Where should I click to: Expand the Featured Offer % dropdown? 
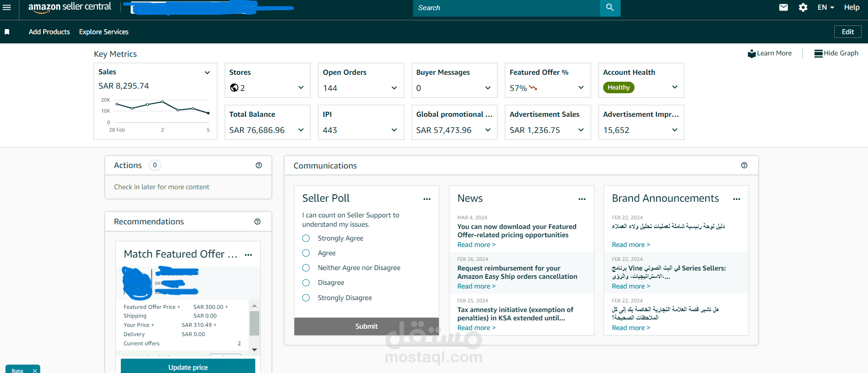click(x=581, y=88)
